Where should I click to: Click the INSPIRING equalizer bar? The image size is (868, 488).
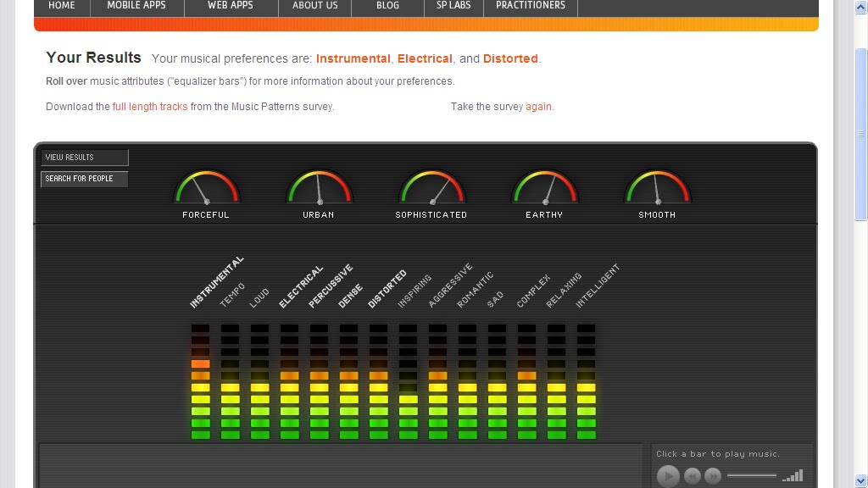coord(408,382)
